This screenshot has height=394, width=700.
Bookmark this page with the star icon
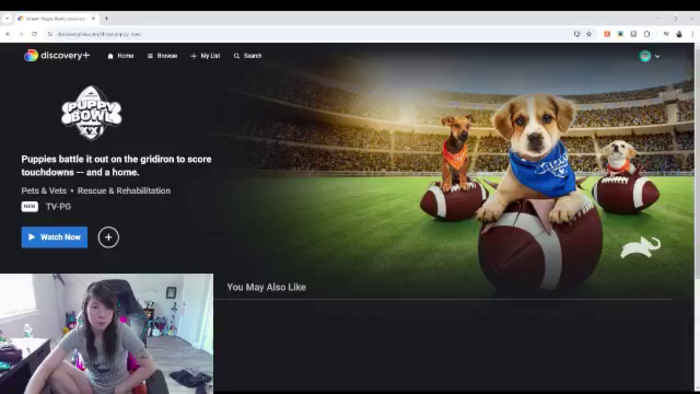(x=589, y=34)
